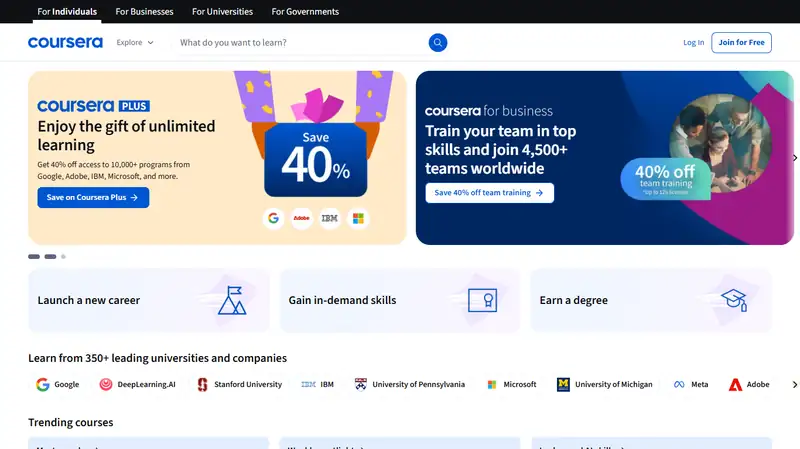Viewport: 800px width, 449px height.
Task: Click the Microsoft logo in Coursera Plus banner
Action: coord(358,218)
